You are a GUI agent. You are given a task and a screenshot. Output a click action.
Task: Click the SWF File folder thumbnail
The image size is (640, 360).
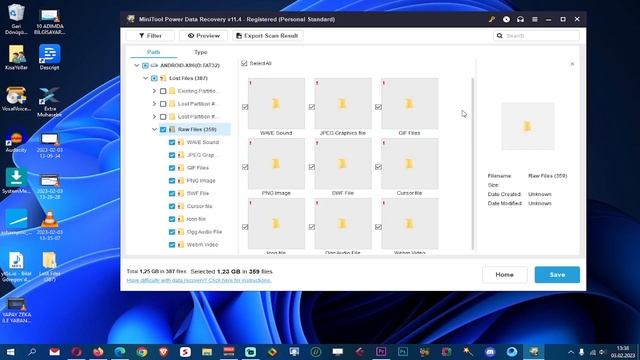pos(343,163)
